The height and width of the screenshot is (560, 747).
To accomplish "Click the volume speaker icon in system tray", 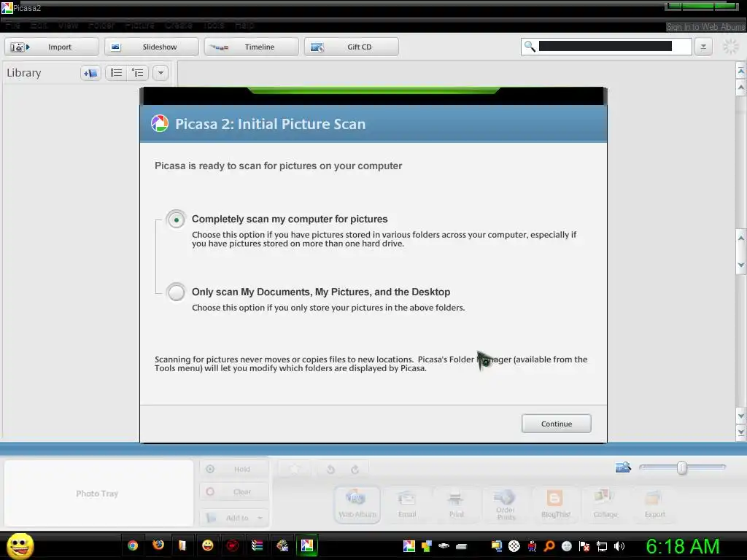I will click(619, 546).
